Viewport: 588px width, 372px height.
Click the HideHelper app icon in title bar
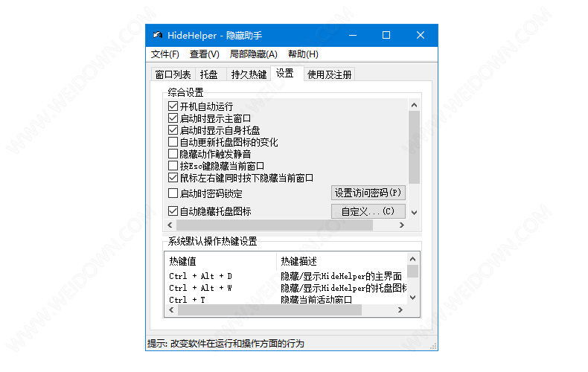pyautogui.click(x=158, y=35)
